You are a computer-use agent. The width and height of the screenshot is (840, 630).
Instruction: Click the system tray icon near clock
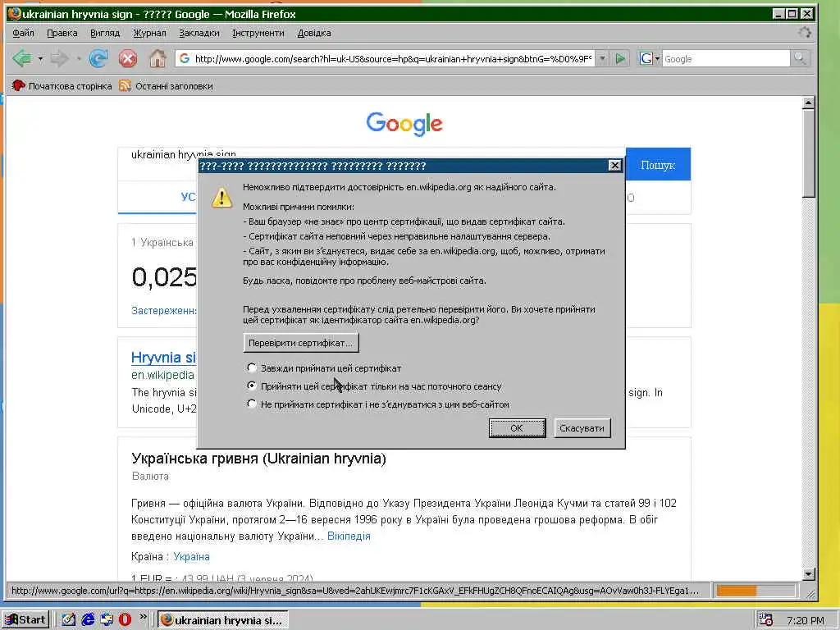(x=766, y=620)
